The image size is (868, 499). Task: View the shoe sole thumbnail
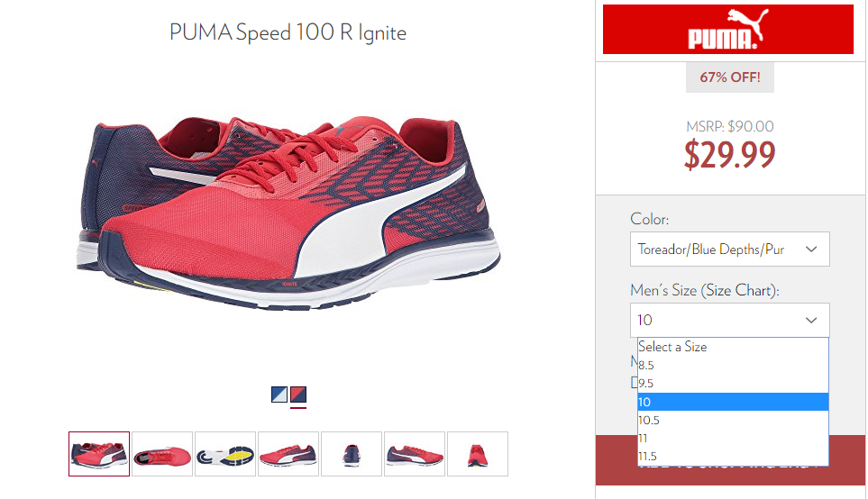[x=225, y=454]
